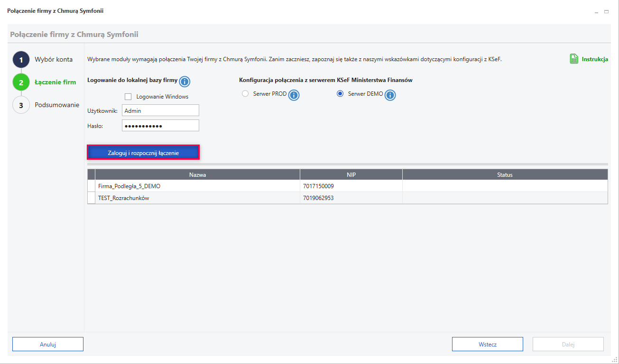The width and height of the screenshot is (619, 364).
Task: Open the green Instrukcja document icon
Action: [x=574, y=59]
